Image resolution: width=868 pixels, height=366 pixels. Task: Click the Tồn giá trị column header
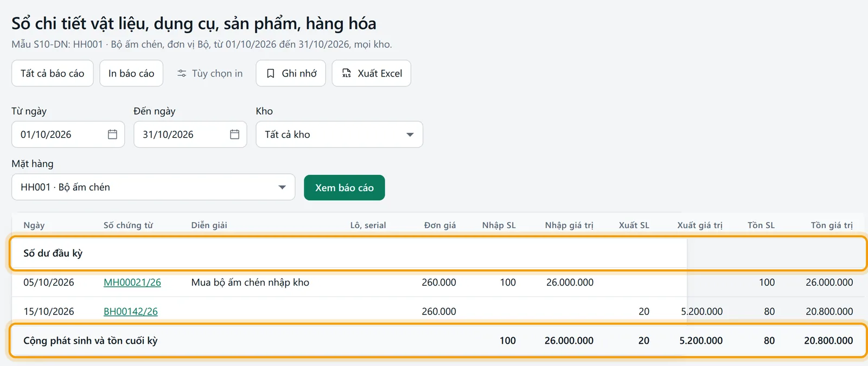[832, 225]
